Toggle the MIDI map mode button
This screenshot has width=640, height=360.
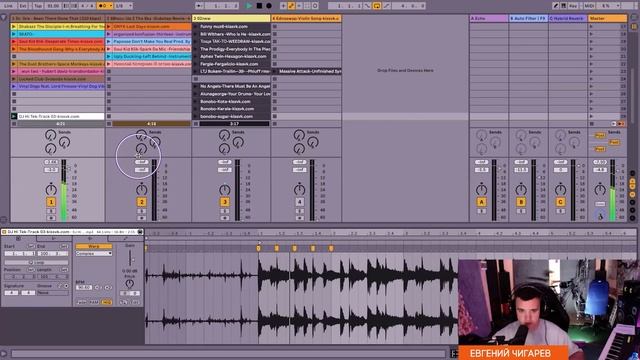589,6
